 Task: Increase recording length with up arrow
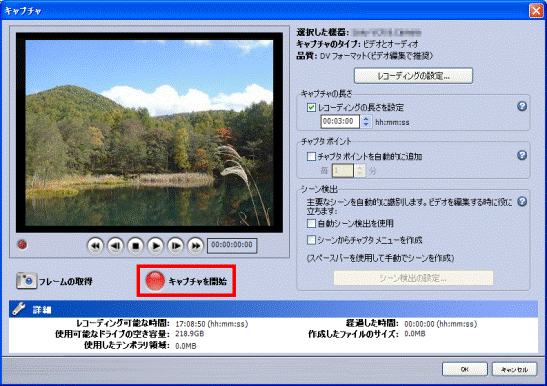pyautogui.click(x=366, y=119)
